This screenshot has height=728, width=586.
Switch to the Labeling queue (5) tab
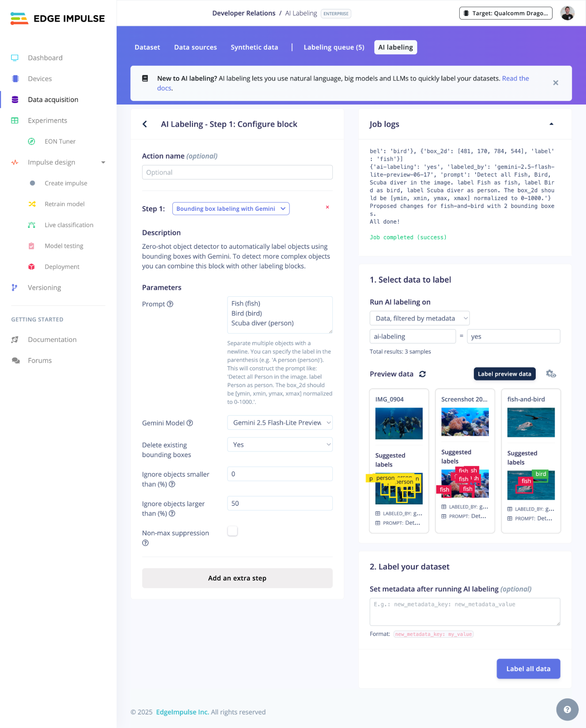click(x=334, y=47)
